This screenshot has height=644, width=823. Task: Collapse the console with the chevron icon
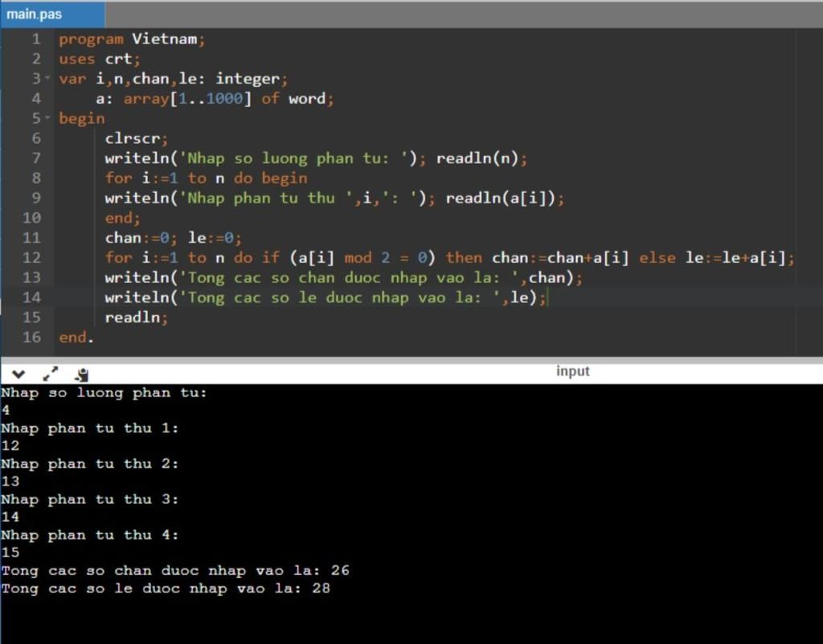pos(18,374)
